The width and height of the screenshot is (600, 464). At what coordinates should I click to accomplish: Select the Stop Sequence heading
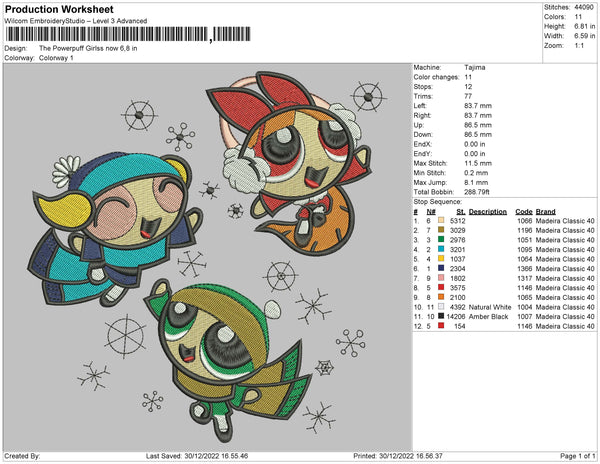coord(437,202)
